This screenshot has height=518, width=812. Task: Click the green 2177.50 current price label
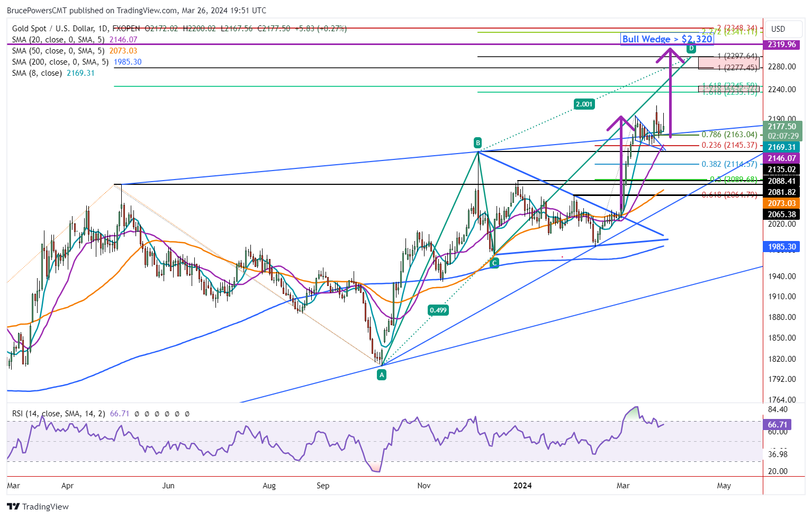(782, 127)
